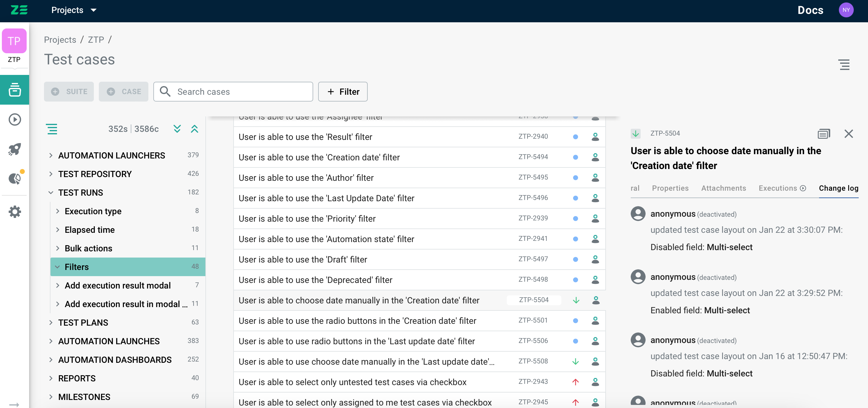Image resolution: width=868 pixels, height=408 pixels.
Task: Expand MILESTONES suite
Action: coord(50,397)
